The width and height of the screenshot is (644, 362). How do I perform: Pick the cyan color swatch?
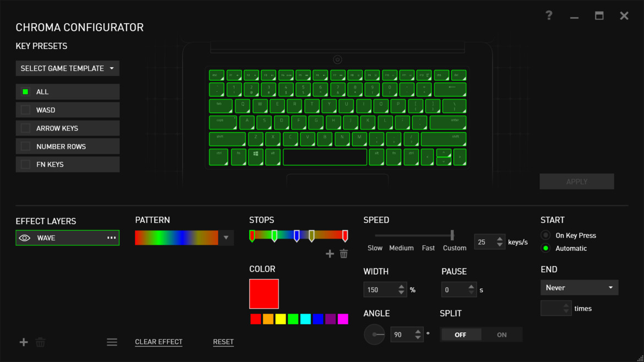click(305, 319)
